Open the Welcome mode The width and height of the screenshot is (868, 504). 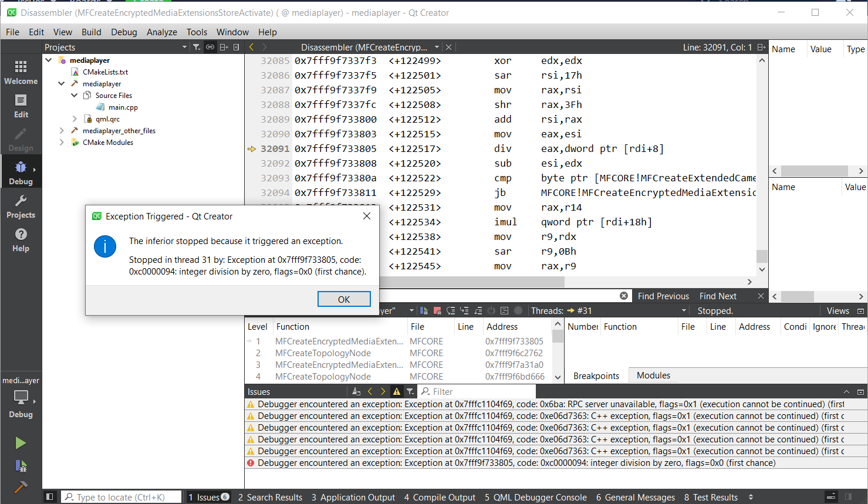coord(21,73)
